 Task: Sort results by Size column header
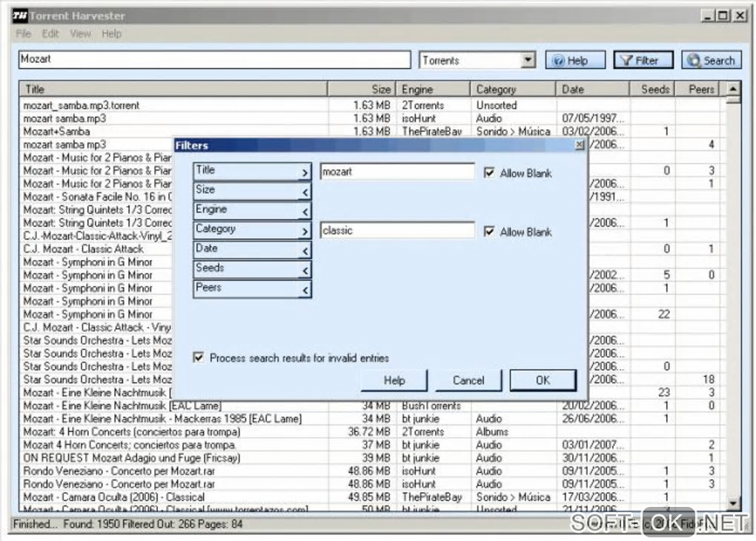click(x=362, y=89)
